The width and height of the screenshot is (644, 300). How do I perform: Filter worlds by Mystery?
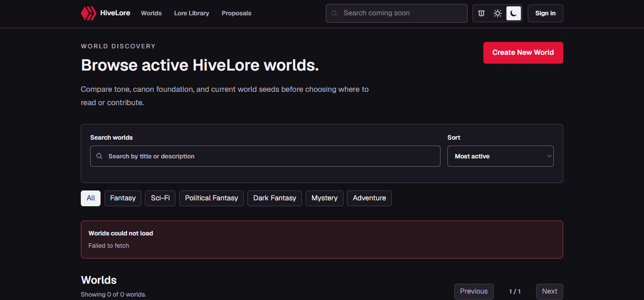click(x=324, y=198)
